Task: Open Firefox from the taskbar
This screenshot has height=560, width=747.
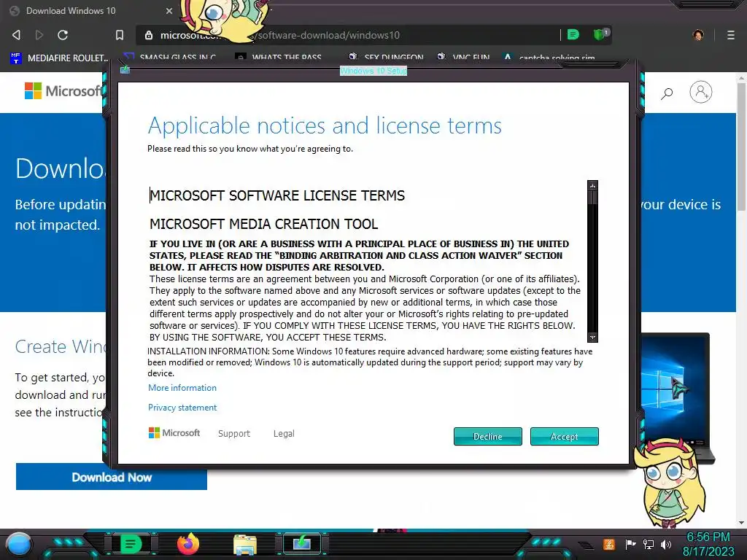Action: coord(188,544)
